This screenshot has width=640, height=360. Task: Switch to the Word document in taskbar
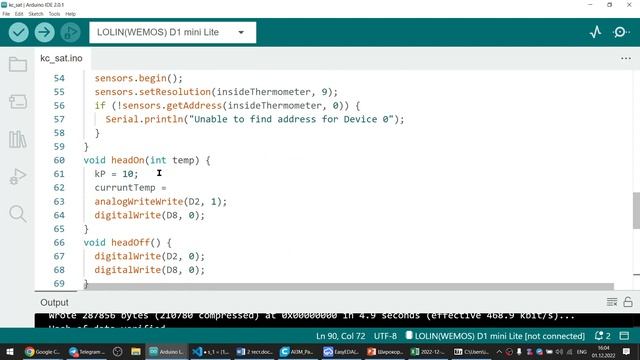(x=255, y=351)
